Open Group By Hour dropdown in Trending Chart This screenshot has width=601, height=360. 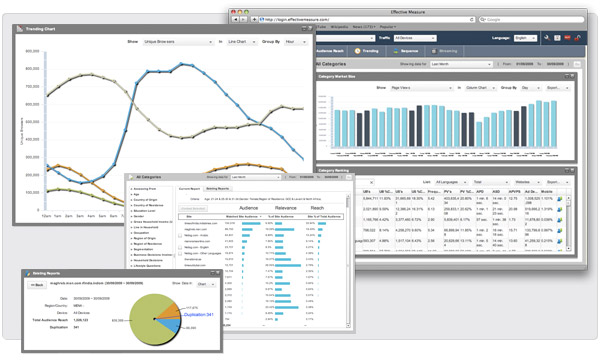[x=296, y=41]
